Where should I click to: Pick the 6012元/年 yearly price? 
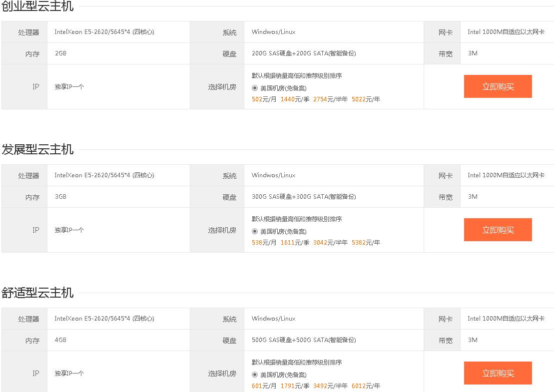(x=366, y=386)
